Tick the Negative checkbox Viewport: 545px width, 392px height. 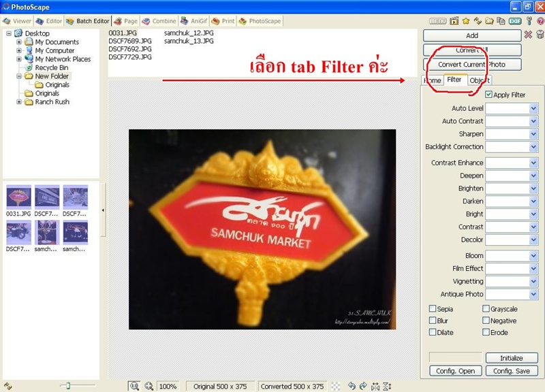coord(486,321)
